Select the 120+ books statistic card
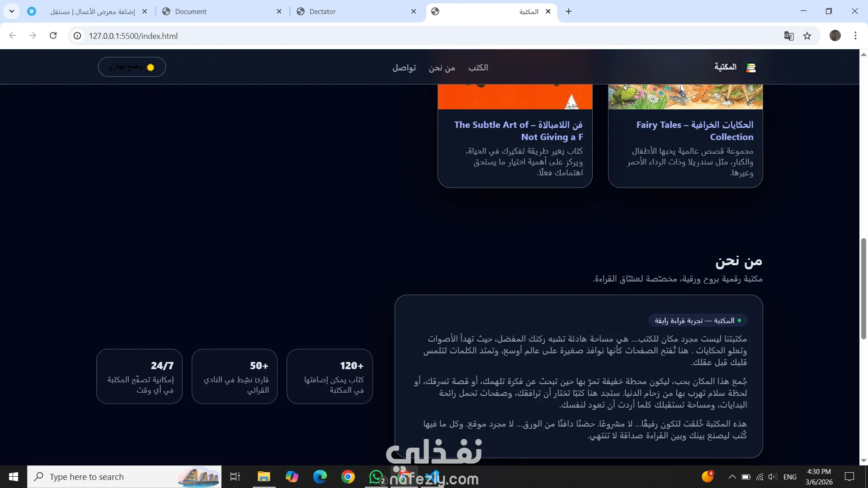 [x=330, y=376]
